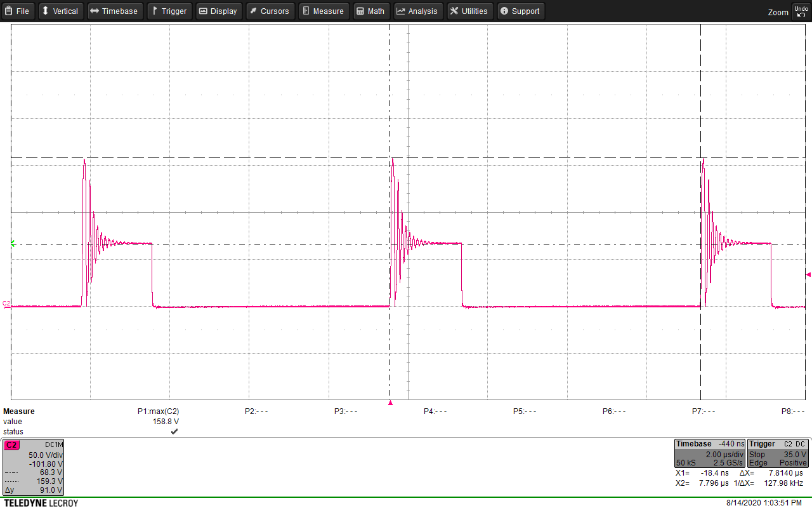The height and width of the screenshot is (508, 812).
Task: Open the Timebase descriptor box
Action: (x=710, y=453)
